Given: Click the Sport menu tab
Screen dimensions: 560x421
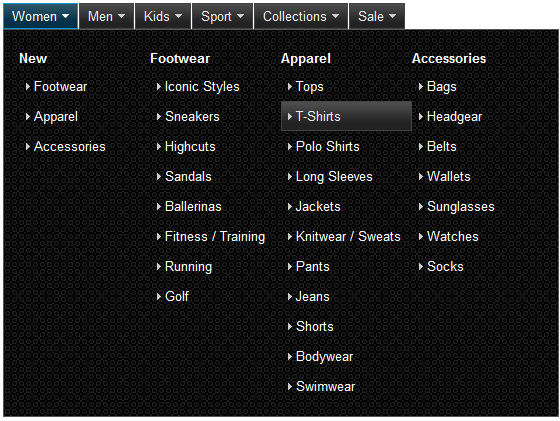Looking at the screenshot, I should [x=222, y=16].
